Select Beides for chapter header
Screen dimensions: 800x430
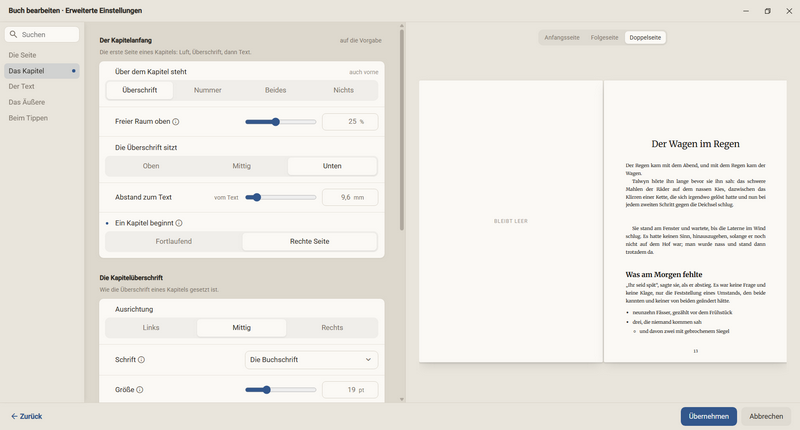[x=276, y=90]
